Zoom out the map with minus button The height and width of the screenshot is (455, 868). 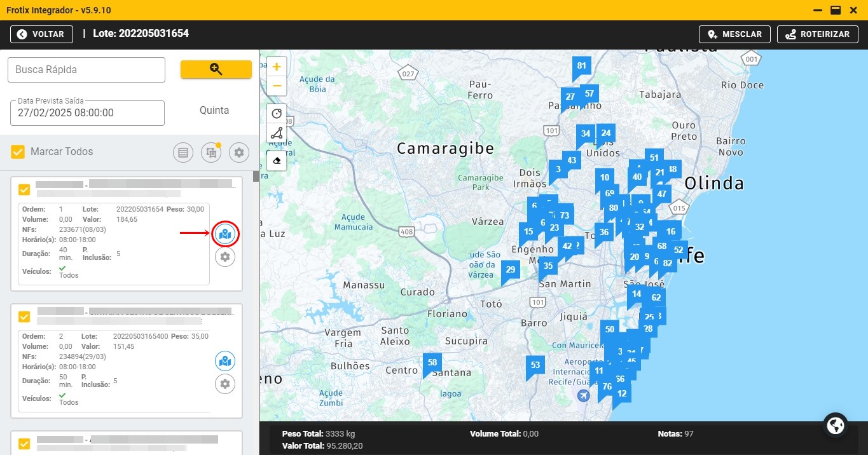pos(277,85)
